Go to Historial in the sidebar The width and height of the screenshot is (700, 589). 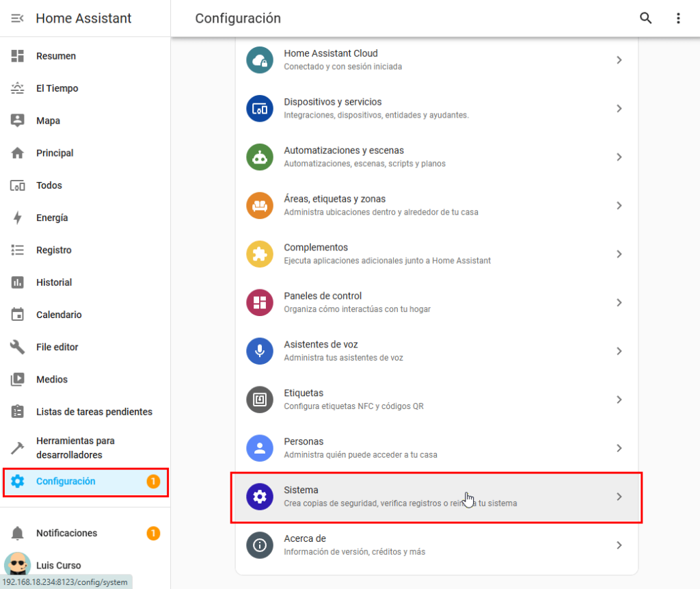pyautogui.click(x=54, y=283)
